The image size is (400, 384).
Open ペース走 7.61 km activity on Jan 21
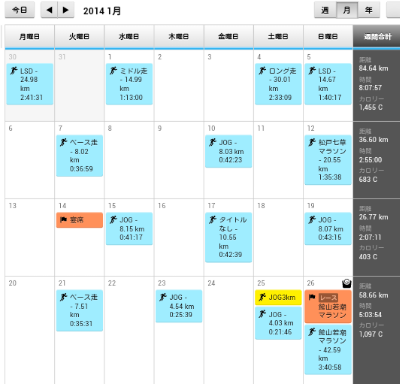coord(79,310)
